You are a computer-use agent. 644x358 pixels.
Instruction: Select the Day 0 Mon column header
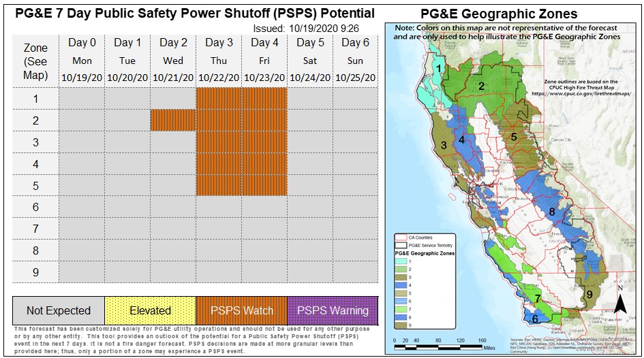[82, 60]
